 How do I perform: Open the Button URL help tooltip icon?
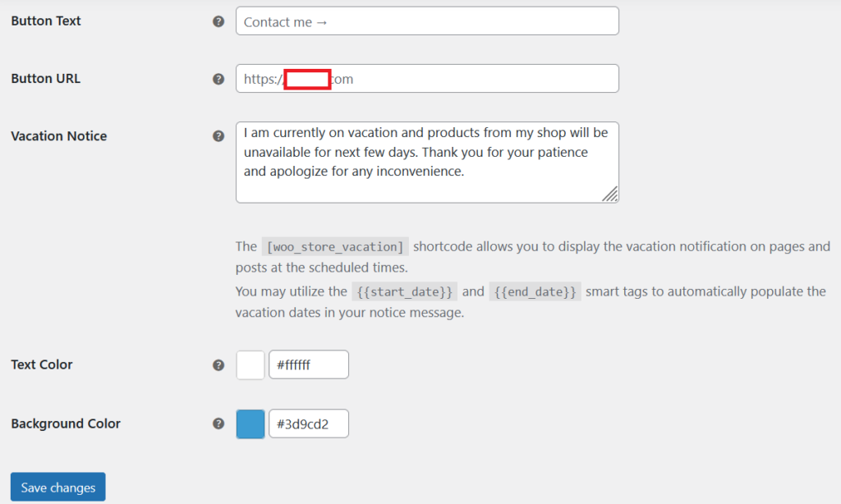[218, 79]
